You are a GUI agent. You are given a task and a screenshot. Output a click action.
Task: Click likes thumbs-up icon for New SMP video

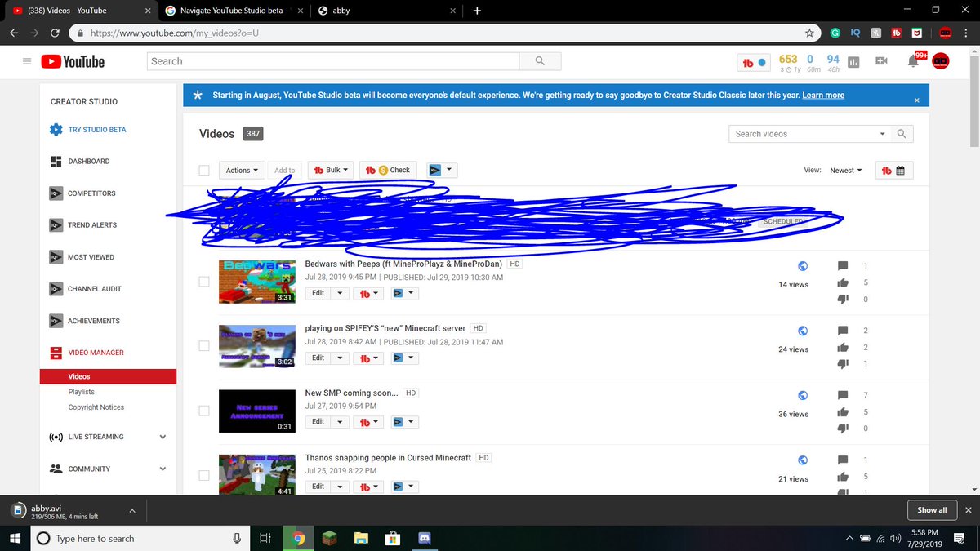843,412
